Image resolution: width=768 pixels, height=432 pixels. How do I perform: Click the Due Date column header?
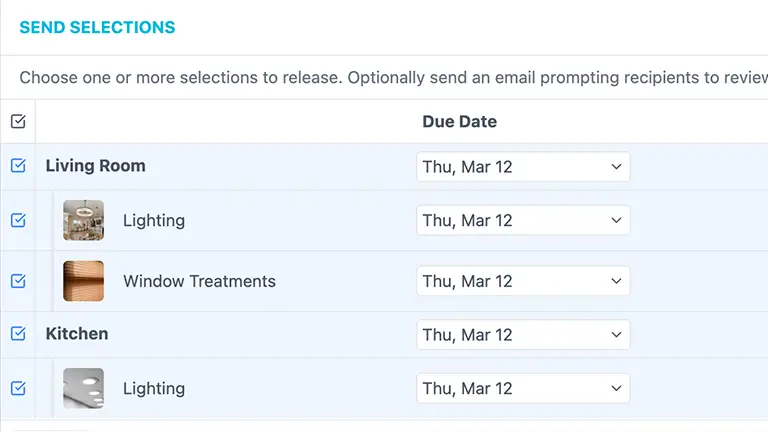pos(459,122)
